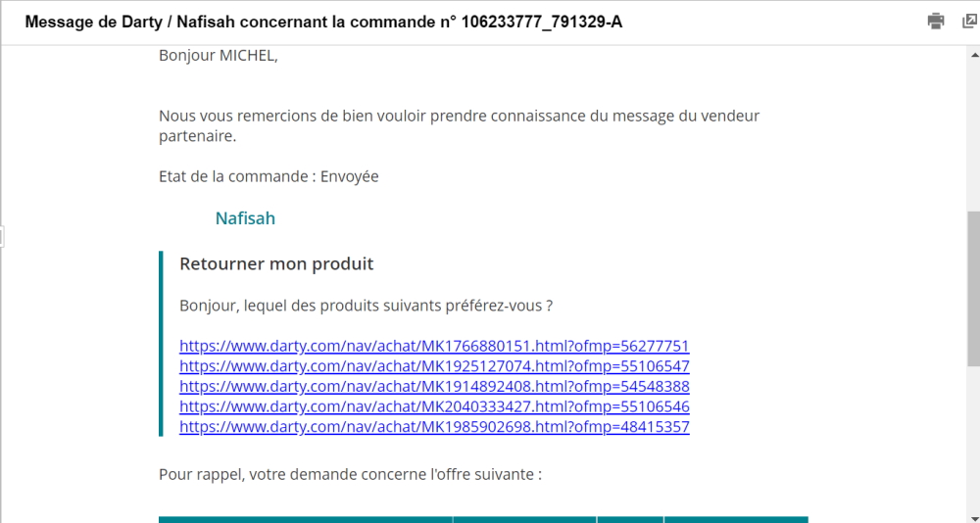Click the last link MK1985902698
The image size is (980, 523).
click(434, 427)
